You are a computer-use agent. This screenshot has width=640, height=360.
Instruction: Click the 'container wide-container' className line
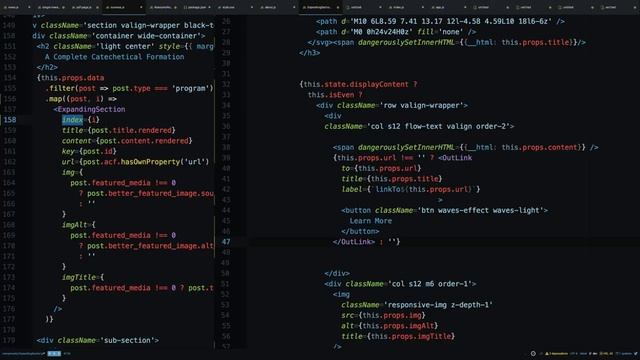[x=119, y=36]
